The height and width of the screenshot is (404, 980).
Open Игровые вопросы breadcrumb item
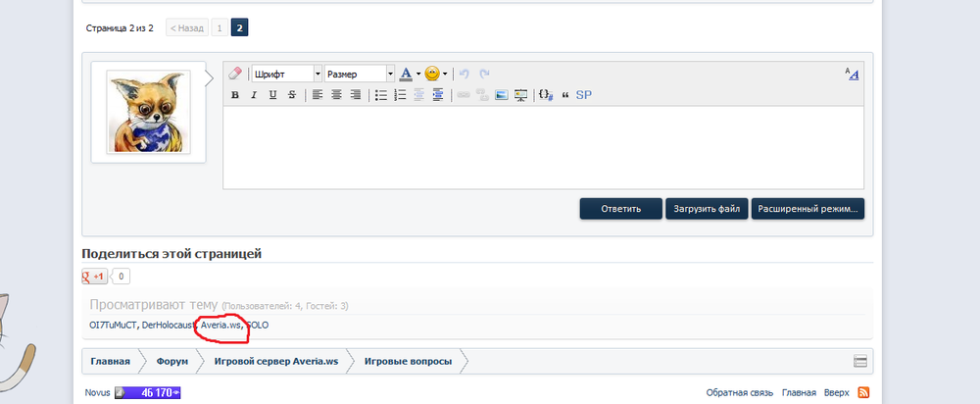pos(408,361)
